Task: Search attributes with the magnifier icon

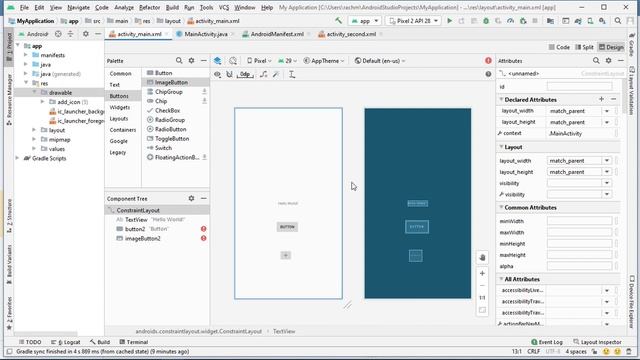Action: click(x=596, y=60)
